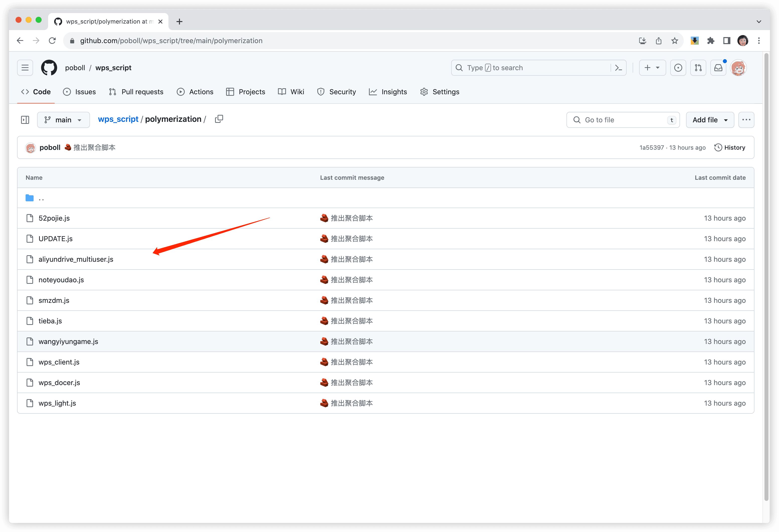Open the GitHub hamburger navigation menu
The height and width of the screenshot is (532, 779).
(x=25, y=68)
